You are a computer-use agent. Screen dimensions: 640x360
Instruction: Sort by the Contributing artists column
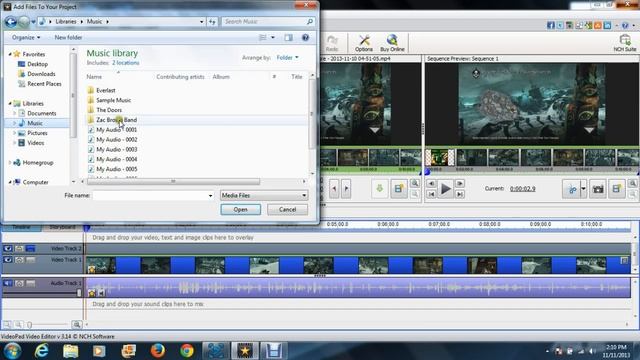tap(180, 77)
